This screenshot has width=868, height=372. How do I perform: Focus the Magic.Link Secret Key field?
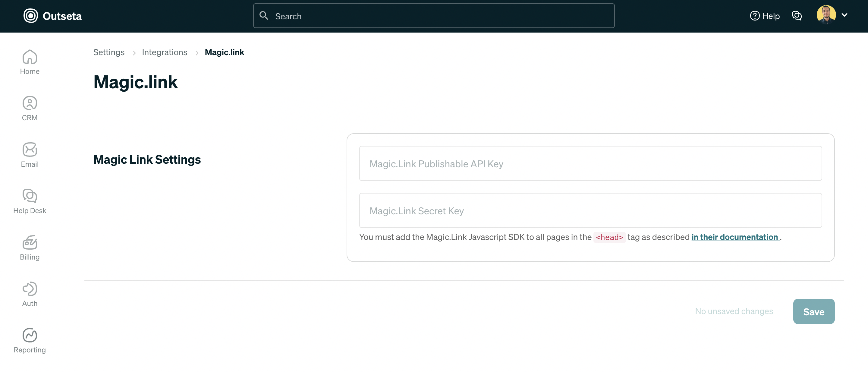pyautogui.click(x=590, y=211)
